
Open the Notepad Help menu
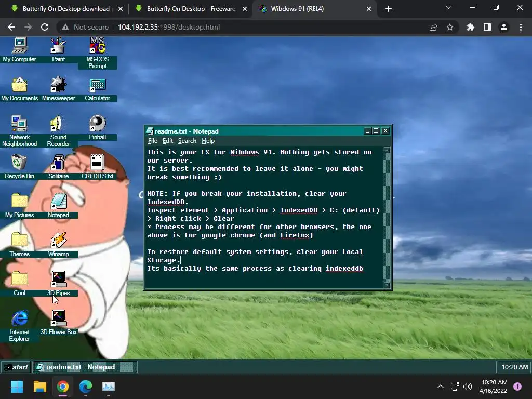[208, 141]
